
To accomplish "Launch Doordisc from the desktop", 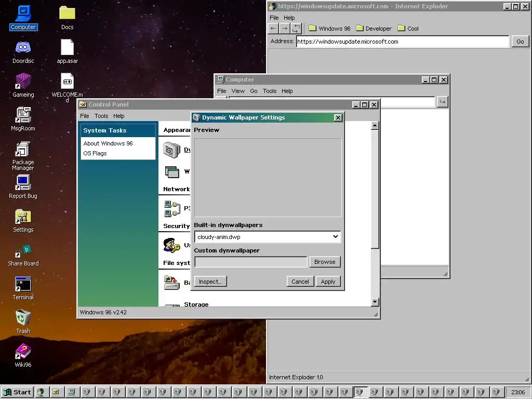I will [23, 51].
